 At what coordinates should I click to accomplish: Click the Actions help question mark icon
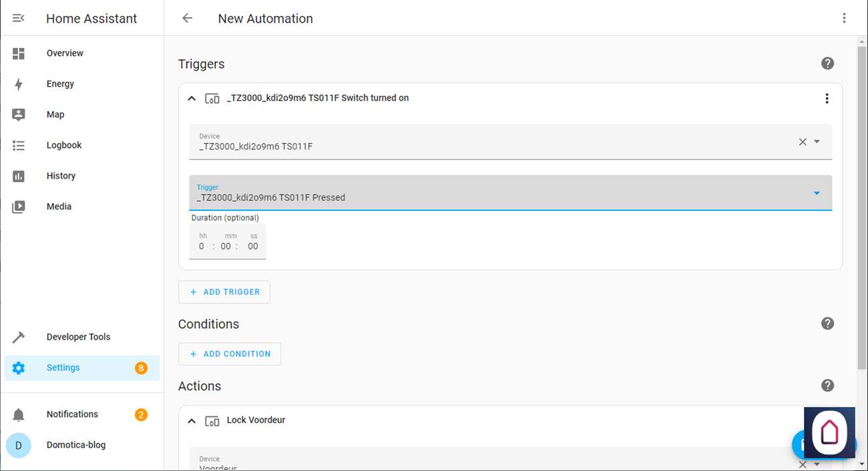827,386
